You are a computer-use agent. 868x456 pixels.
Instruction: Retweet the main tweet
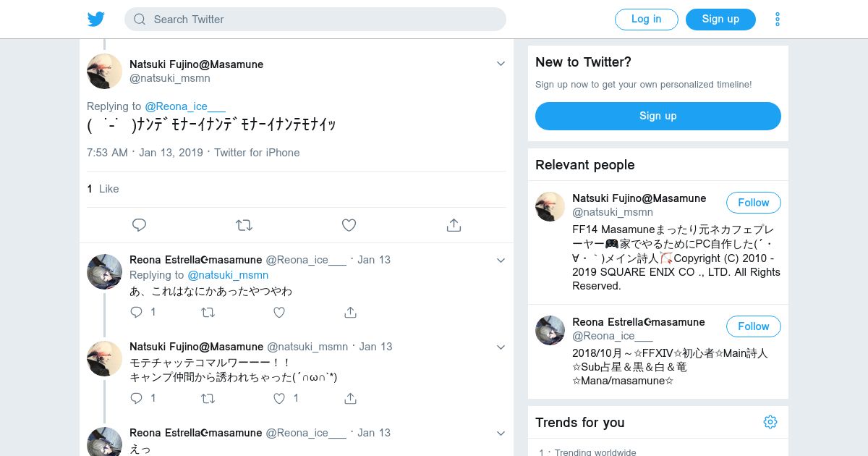click(244, 225)
